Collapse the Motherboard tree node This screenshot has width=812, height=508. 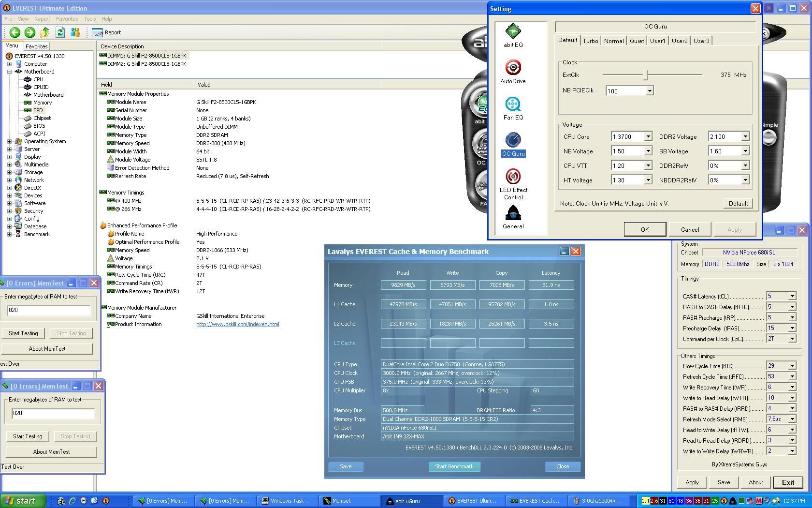[x=9, y=72]
